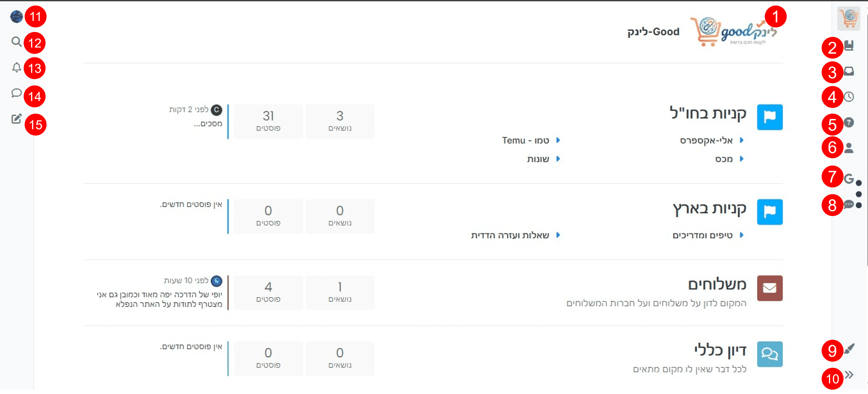
Task: Open the paintbrush skin selector
Action: (849, 349)
